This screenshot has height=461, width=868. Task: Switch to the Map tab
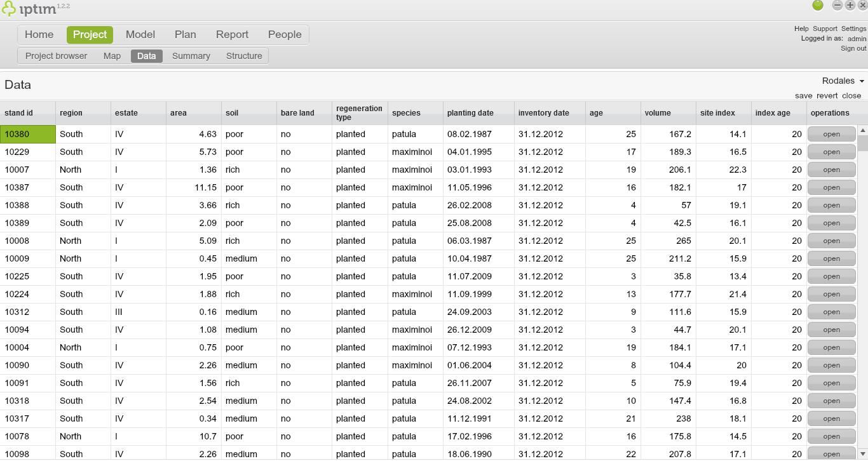pos(112,56)
